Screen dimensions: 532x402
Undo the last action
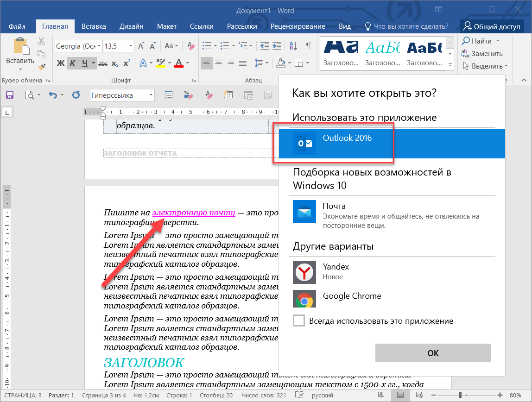pyautogui.click(x=52, y=95)
